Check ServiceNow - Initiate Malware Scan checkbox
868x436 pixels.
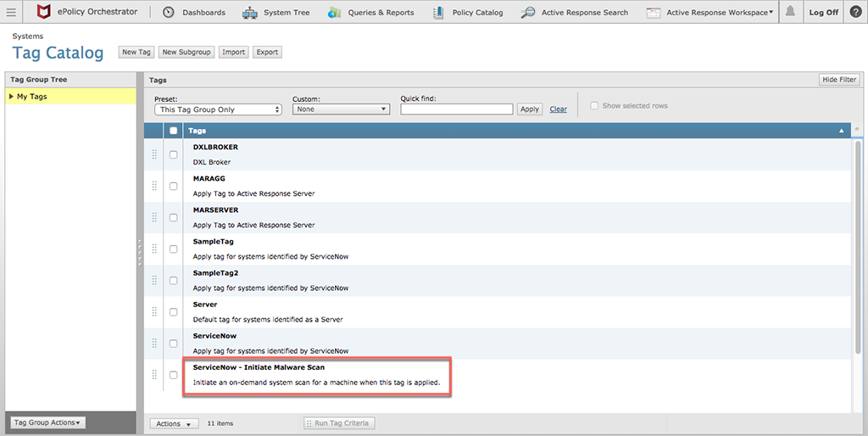pyautogui.click(x=173, y=375)
